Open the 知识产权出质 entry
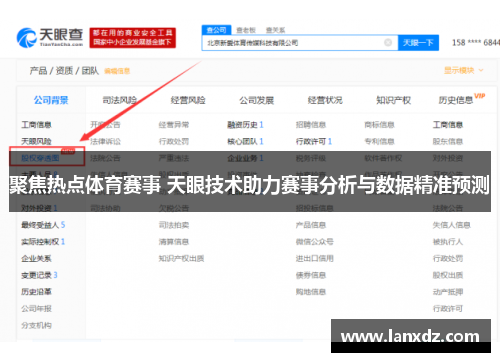The width and height of the screenshot is (500, 362). tap(181, 258)
